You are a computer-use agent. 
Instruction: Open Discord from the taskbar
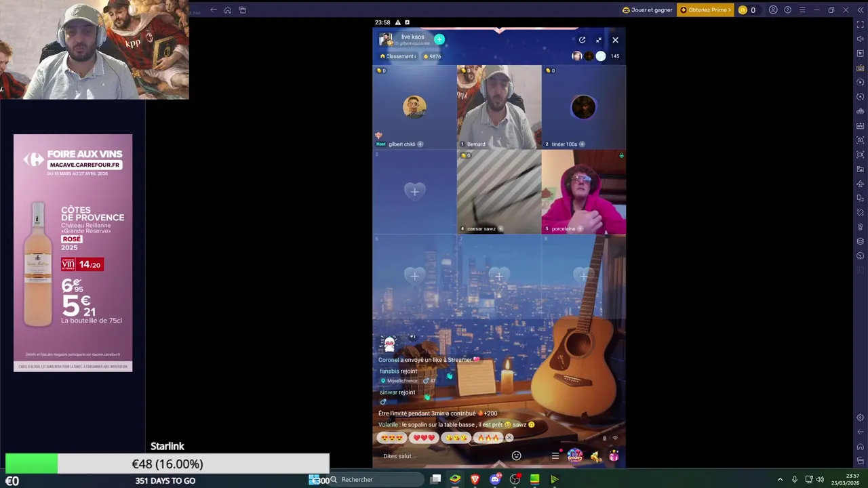[x=495, y=480]
